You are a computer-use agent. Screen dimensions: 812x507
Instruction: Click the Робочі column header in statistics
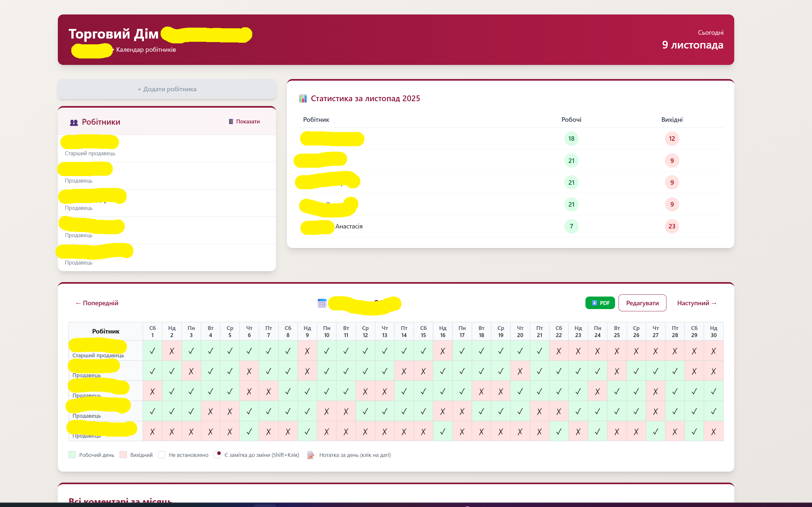pyautogui.click(x=571, y=120)
